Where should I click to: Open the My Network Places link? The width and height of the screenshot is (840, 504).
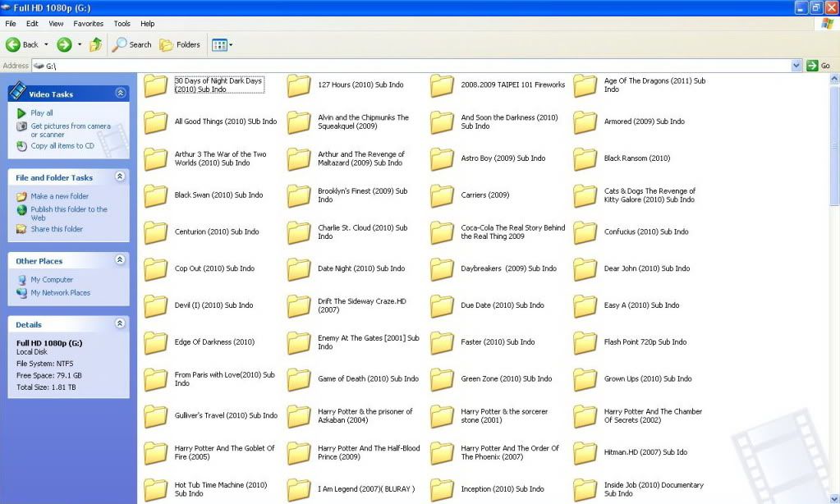tap(61, 293)
